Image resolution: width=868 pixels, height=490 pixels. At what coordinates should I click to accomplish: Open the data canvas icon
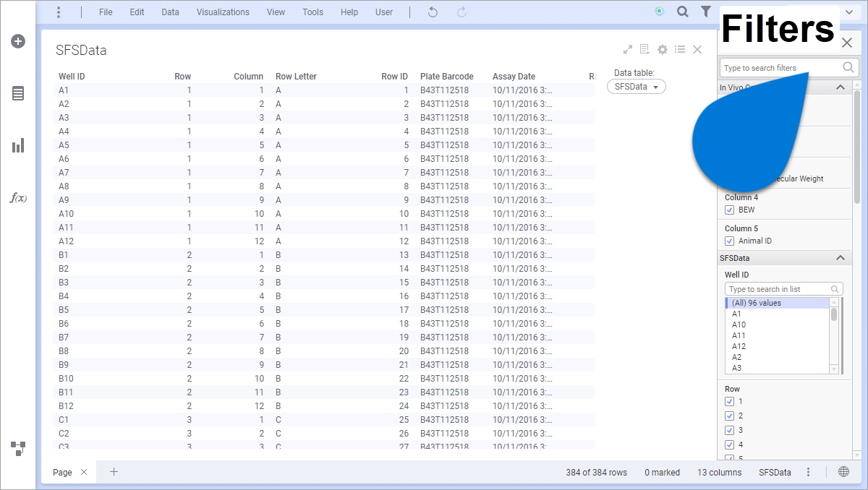coord(18,448)
